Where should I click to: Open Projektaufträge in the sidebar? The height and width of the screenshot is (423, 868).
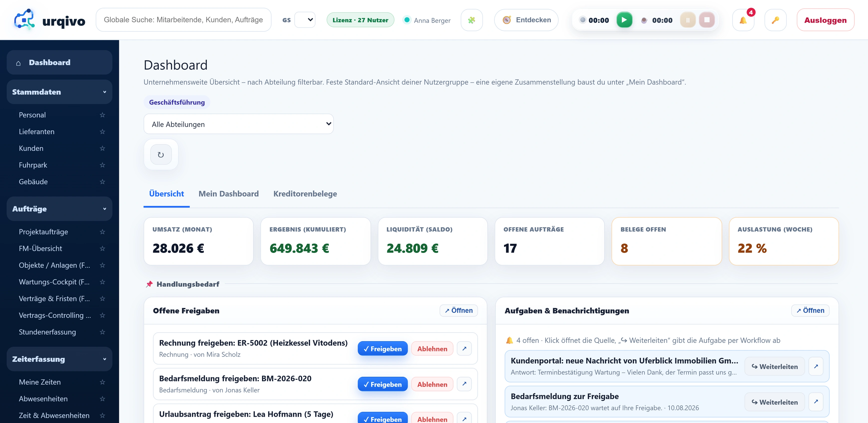[x=43, y=231]
